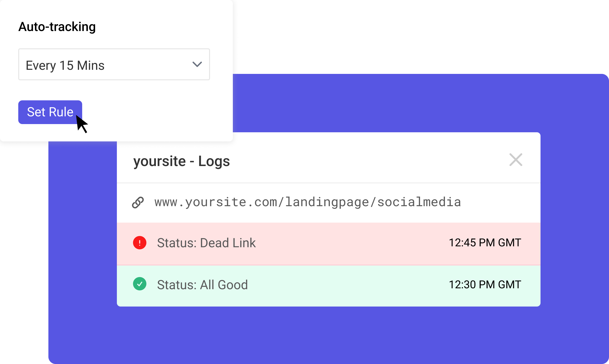Screen dimensions: 609x364
Task: Enable tracking via the Set Rule control
Action: click(x=50, y=112)
